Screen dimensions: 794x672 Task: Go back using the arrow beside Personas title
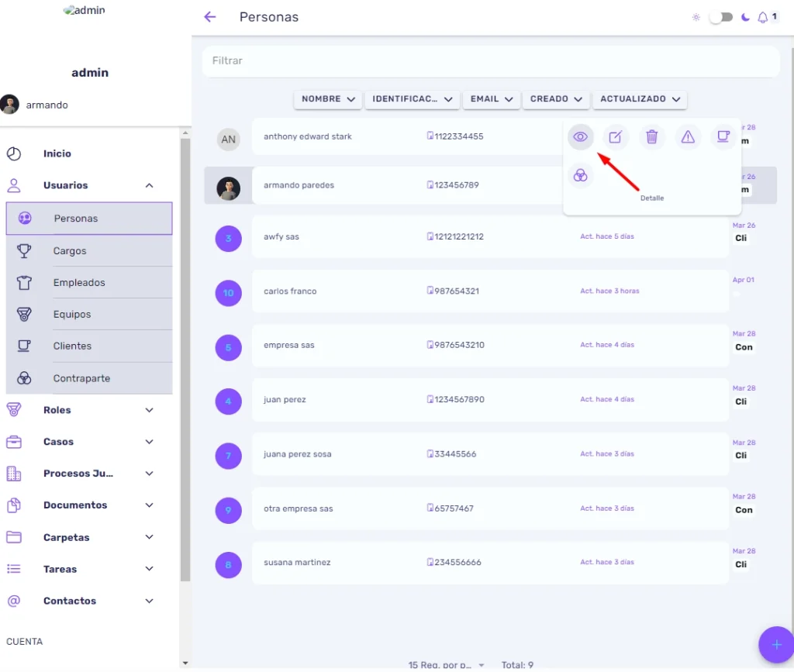tap(209, 17)
